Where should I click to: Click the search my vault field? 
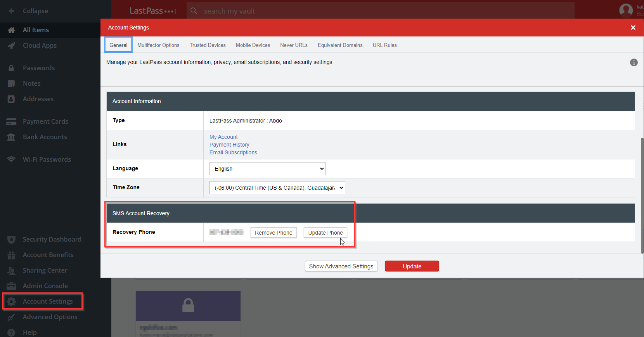pyautogui.click(x=380, y=11)
